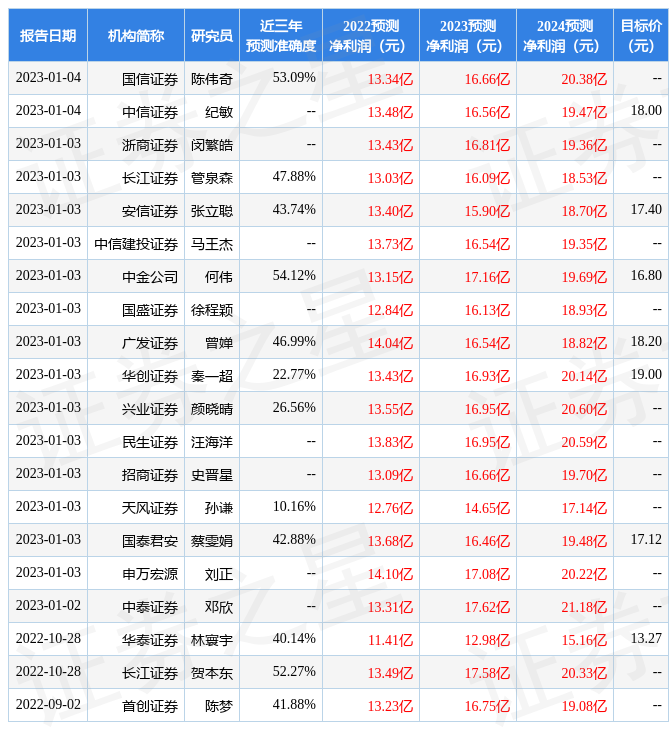Click the 2023预测净利润 column header
The height and width of the screenshot is (730, 669).
(x=468, y=35)
